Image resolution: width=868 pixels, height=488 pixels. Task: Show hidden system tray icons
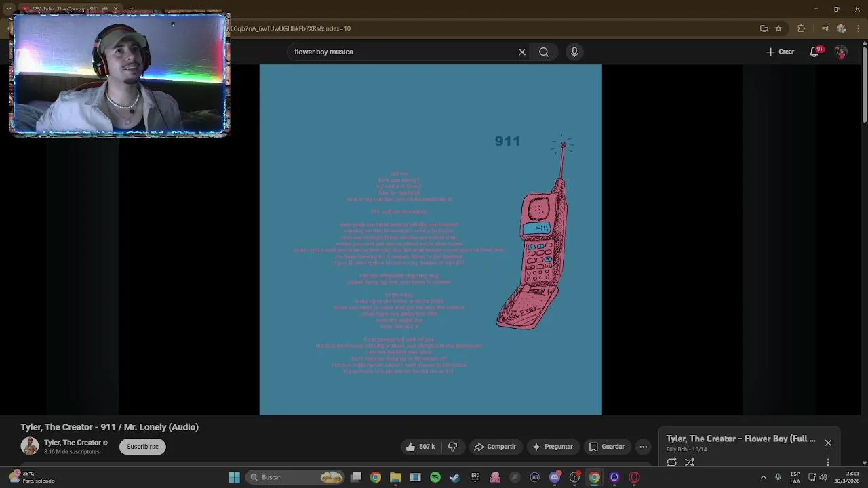(x=764, y=477)
